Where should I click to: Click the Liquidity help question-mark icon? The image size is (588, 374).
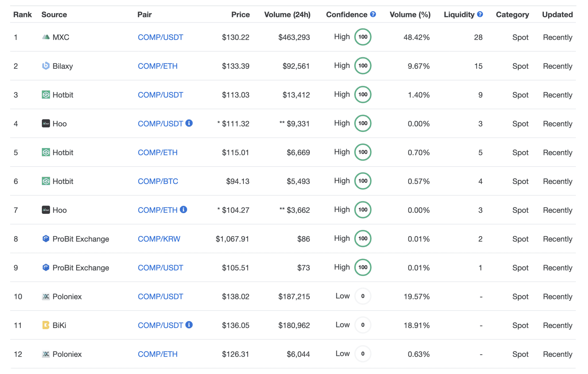(480, 14)
